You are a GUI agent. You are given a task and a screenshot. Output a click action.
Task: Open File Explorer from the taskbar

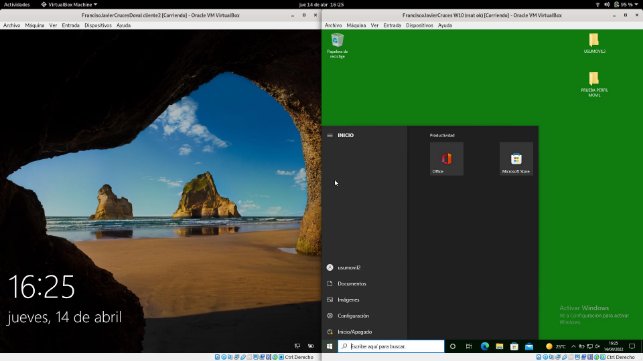pyautogui.click(x=499, y=346)
